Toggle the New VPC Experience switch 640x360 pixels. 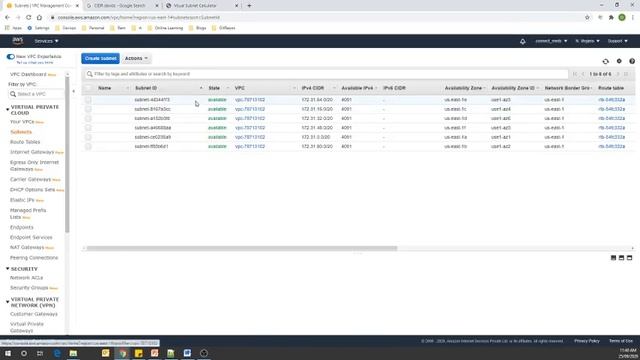pos(11,57)
